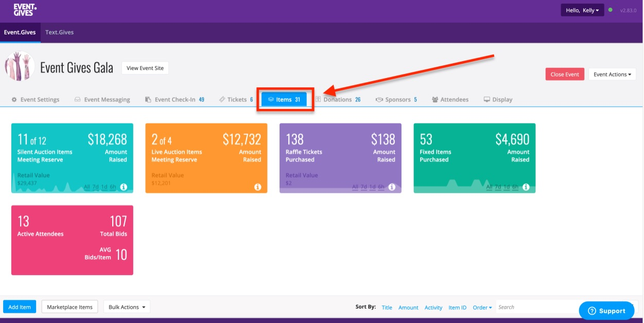Sort items by Item ID
This screenshot has width=644, height=323.
pyautogui.click(x=457, y=308)
